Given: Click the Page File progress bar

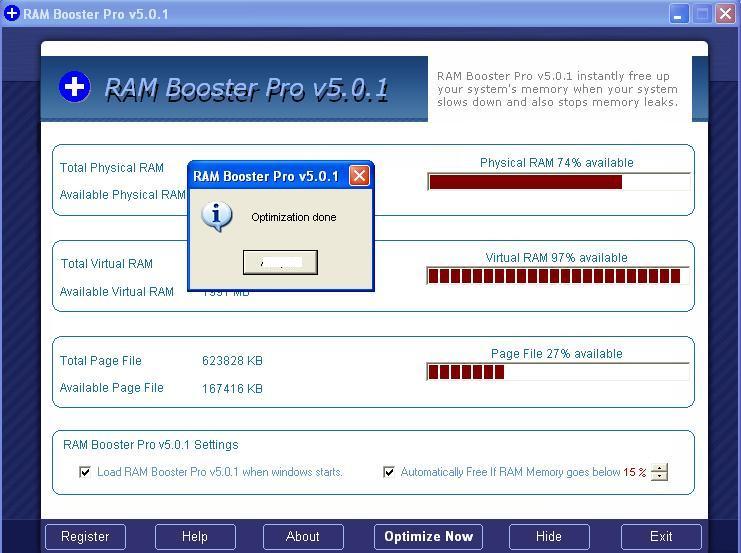Looking at the screenshot, I should tap(558, 372).
